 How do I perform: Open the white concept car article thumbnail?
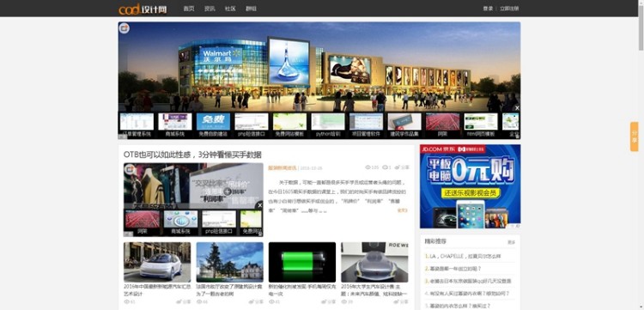(x=157, y=262)
